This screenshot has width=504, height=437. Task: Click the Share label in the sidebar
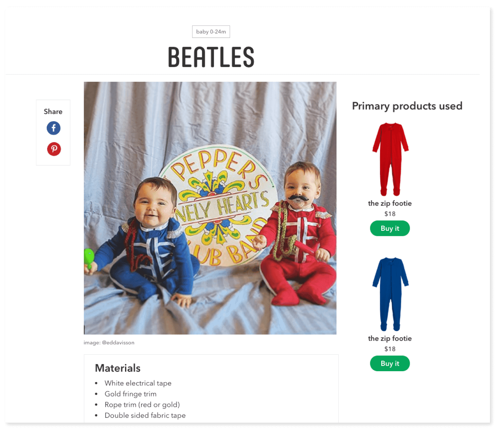[53, 112]
